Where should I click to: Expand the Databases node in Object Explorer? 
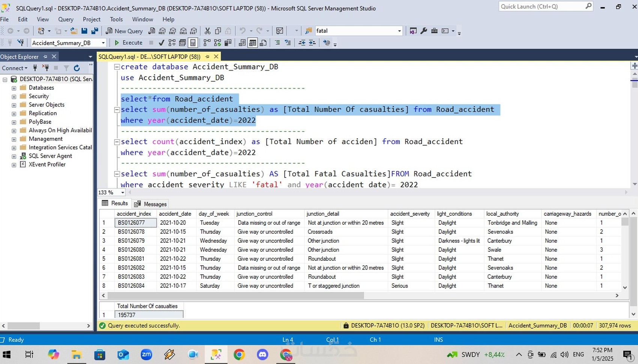pos(14,87)
